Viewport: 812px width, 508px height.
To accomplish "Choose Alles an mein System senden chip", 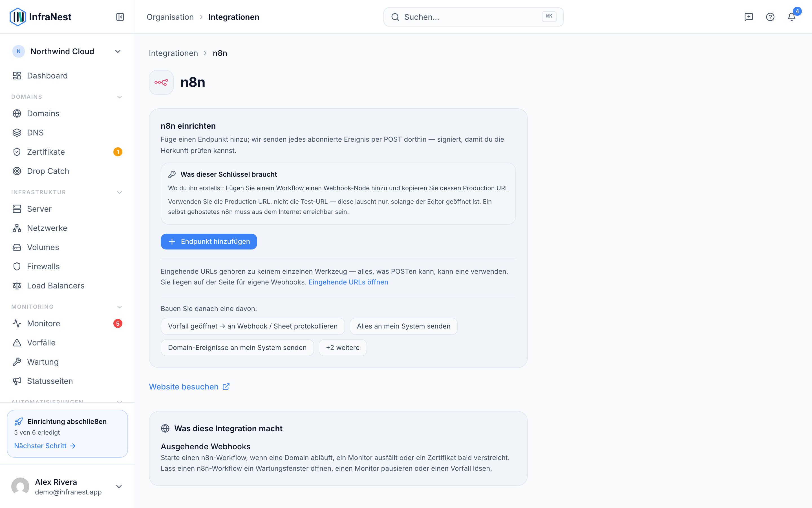I will click(x=403, y=326).
